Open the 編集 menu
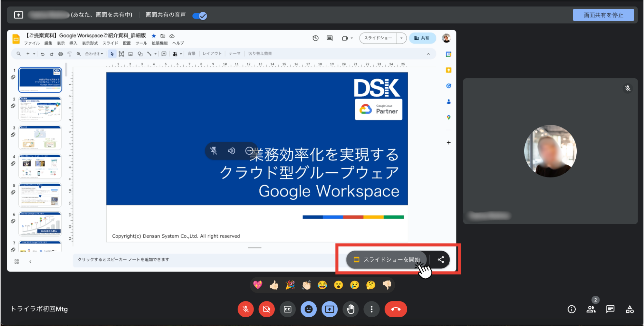 click(48, 43)
